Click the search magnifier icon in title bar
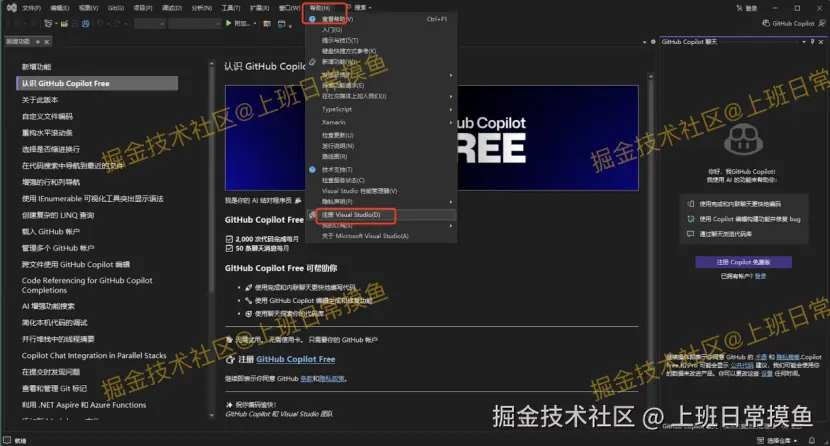Screen dimensions: 830x446 pos(350,7)
